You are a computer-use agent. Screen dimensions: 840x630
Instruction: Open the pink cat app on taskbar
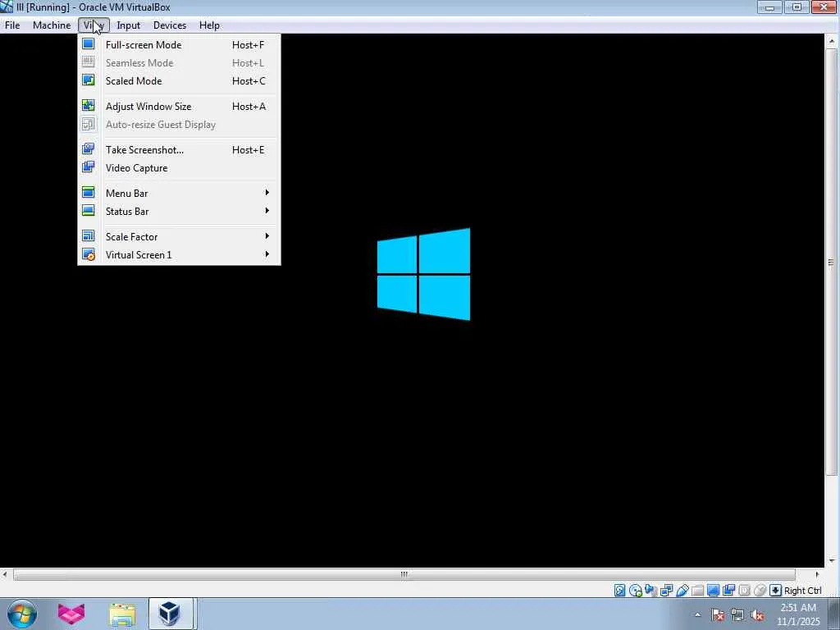(71, 614)
